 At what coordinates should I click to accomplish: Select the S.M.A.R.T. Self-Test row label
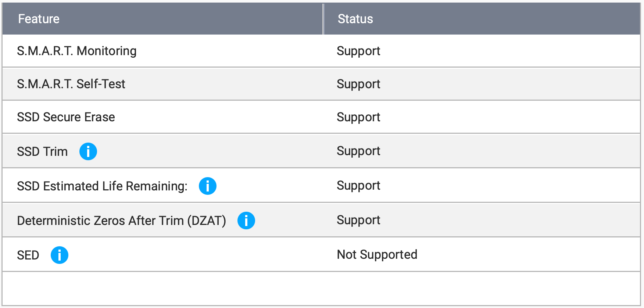(x=71, y=84)
